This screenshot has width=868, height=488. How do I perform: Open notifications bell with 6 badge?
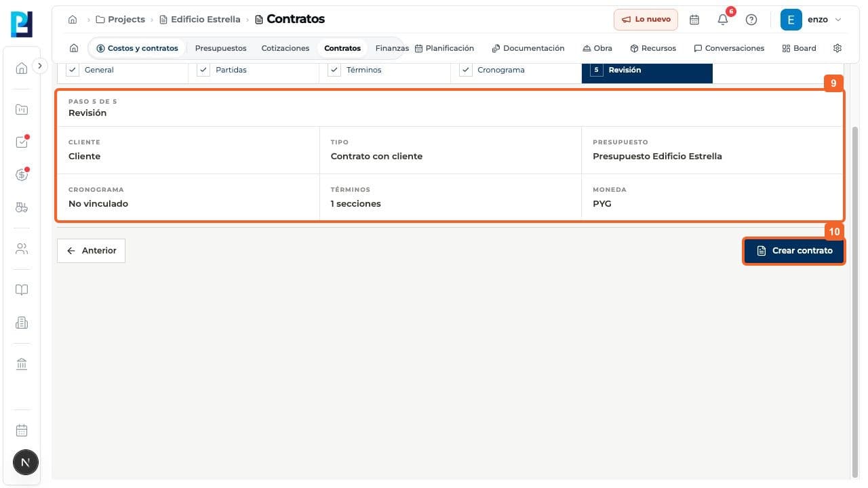point(723,20)
